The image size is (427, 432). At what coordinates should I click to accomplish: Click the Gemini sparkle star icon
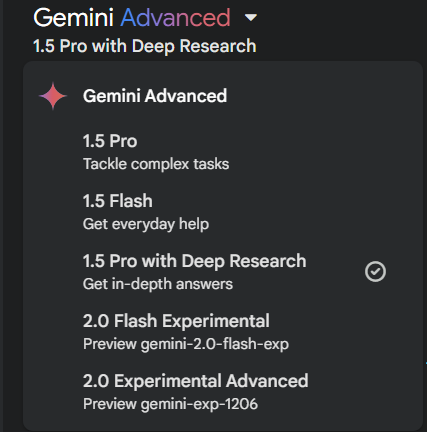click(53, 96)
